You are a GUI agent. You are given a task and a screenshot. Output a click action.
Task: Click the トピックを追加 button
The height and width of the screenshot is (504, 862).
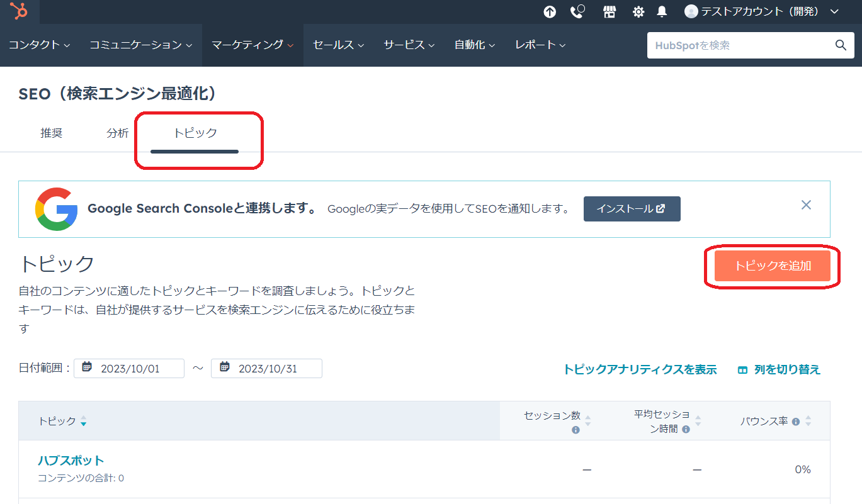(773, 266)
